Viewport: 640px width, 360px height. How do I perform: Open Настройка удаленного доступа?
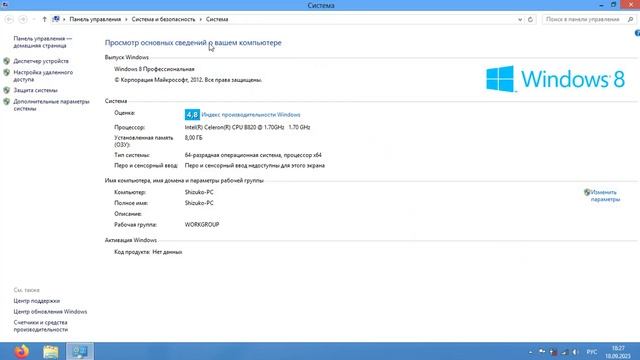[x=43, y=76]
